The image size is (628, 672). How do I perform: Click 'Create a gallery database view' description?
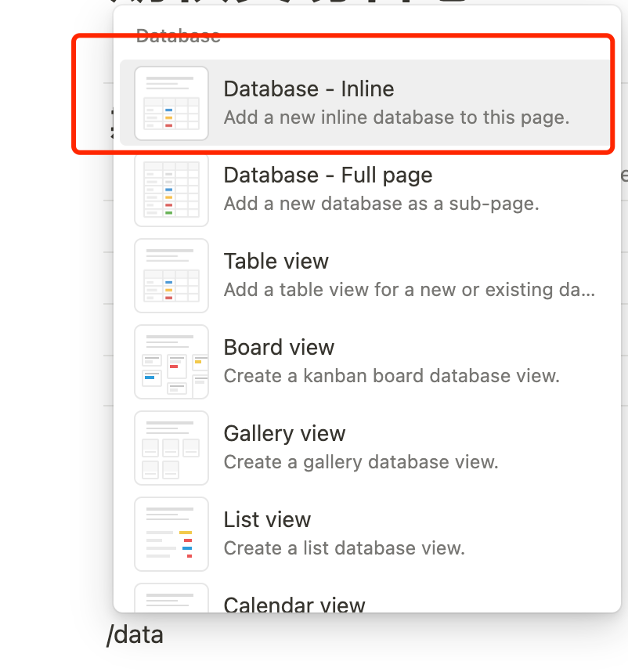click(x=361, y=462)
